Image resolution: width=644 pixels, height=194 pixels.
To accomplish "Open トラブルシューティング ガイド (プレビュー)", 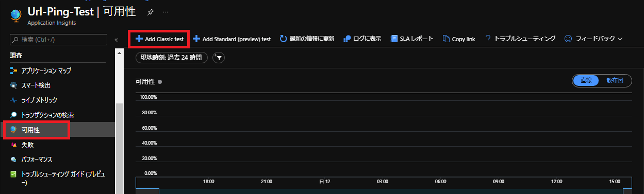I will pos(57,178).
